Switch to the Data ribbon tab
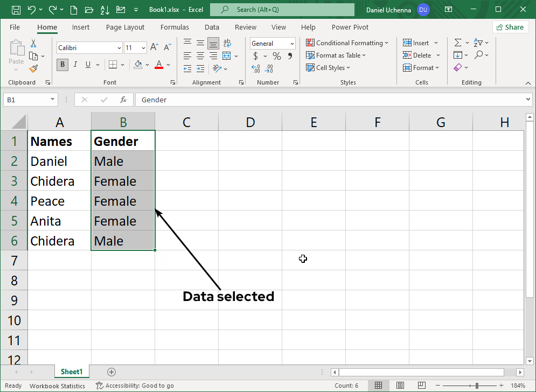 click(x=212, y=27)
